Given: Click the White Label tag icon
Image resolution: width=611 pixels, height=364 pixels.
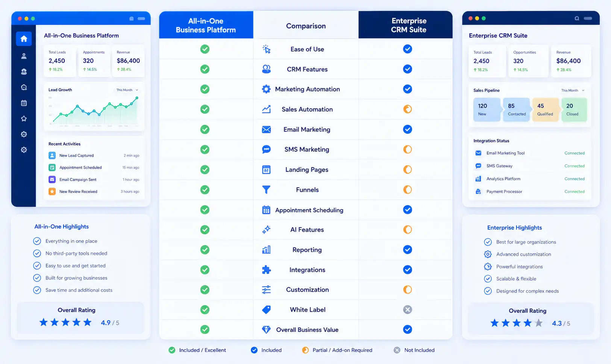Looking at the screenshot, I should click(x=266, y=309).
